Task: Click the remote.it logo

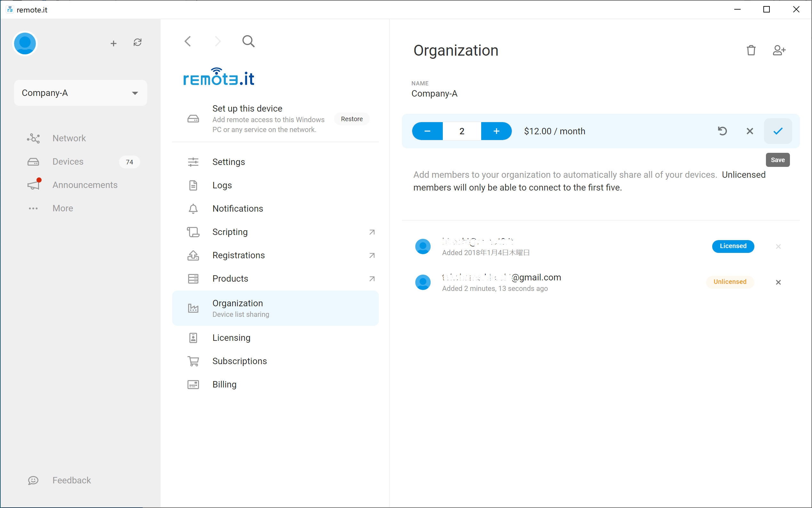Action: point(219,77)
